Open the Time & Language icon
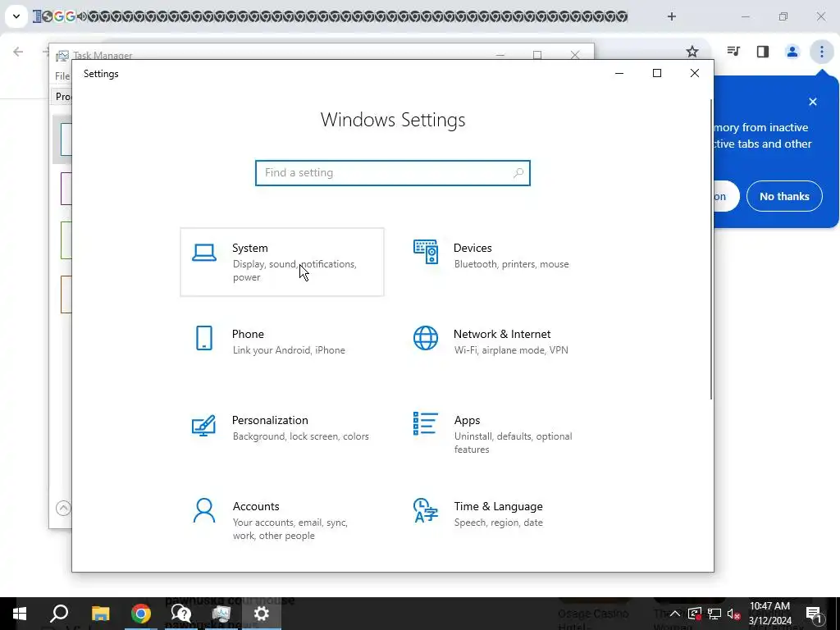The image size is (840, 630). point(426,510)
